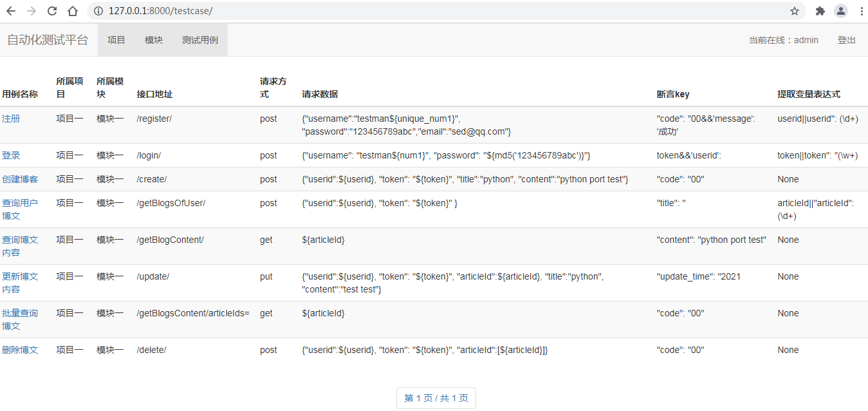Viewport: 868px width, 411px height.
Task: Select the /create/ endpoint cell
Action: tap(152, 179)
